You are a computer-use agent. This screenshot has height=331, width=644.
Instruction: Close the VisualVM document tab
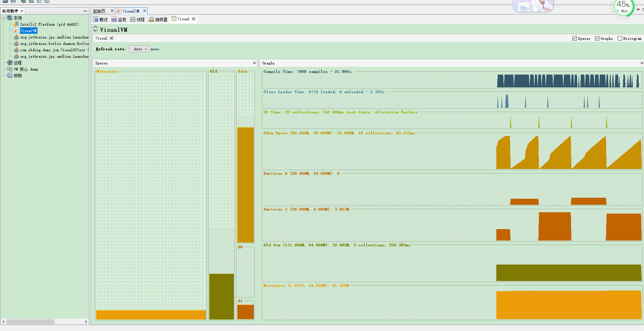click(x=145, y=11)
